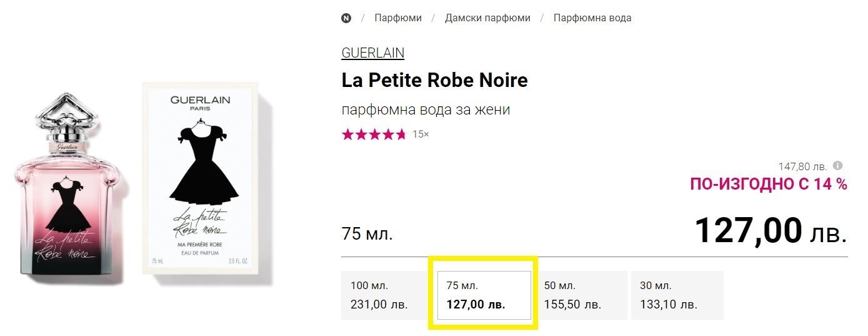868x336 pixels.
Task: Pick the 30 мл. size option
Action: pyautogui.click(x=677, y=295)
